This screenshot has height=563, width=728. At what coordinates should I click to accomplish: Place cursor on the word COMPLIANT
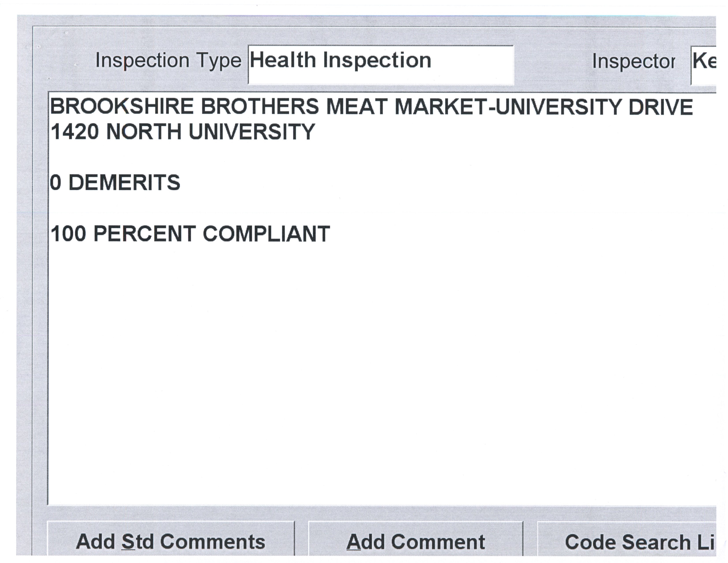click(x=266, y=234)
